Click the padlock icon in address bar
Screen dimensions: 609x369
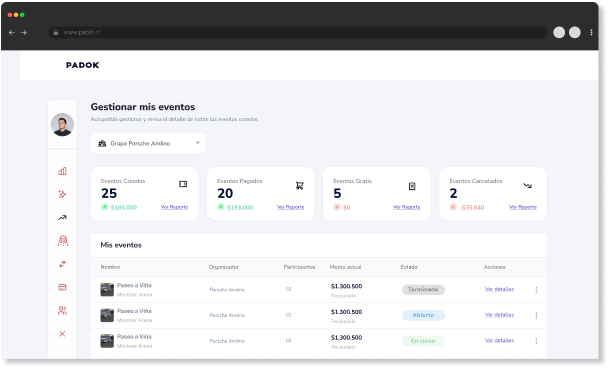(x=56, y=33)
